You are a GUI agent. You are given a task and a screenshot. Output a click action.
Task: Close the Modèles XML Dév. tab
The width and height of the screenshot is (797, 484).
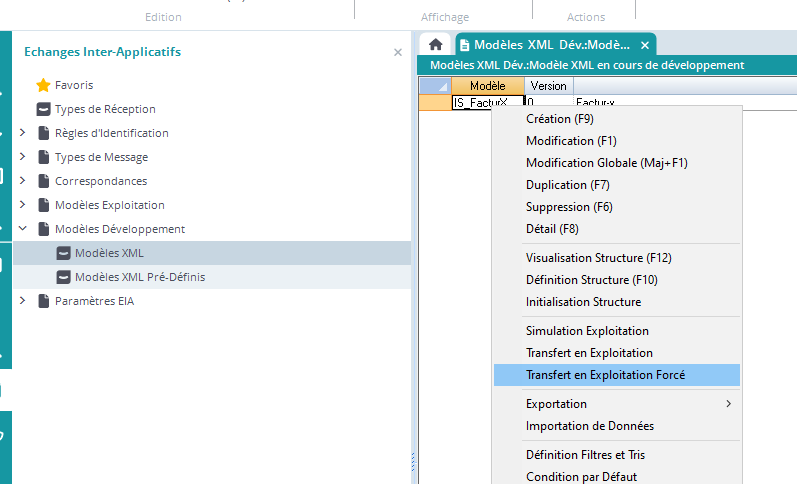[645, 45]
